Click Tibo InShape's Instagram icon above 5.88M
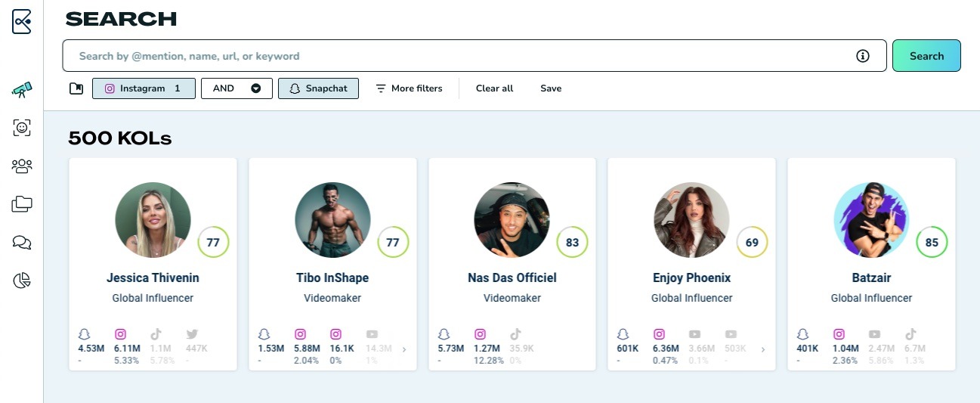 (x=300, y=333)
